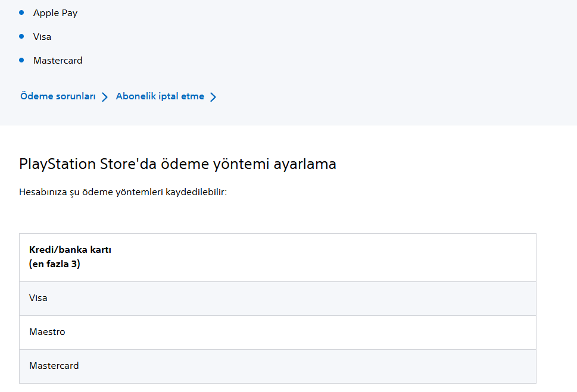
Task: Click the Hesabınıza şu ödeme yöntemleri kaydedilebilir text
Action: (x=123, y=192)
